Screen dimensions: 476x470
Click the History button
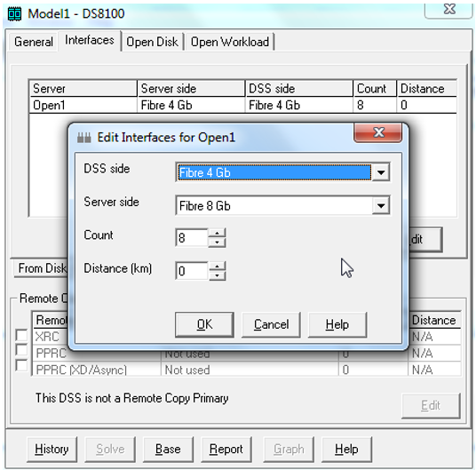[52, 450]
